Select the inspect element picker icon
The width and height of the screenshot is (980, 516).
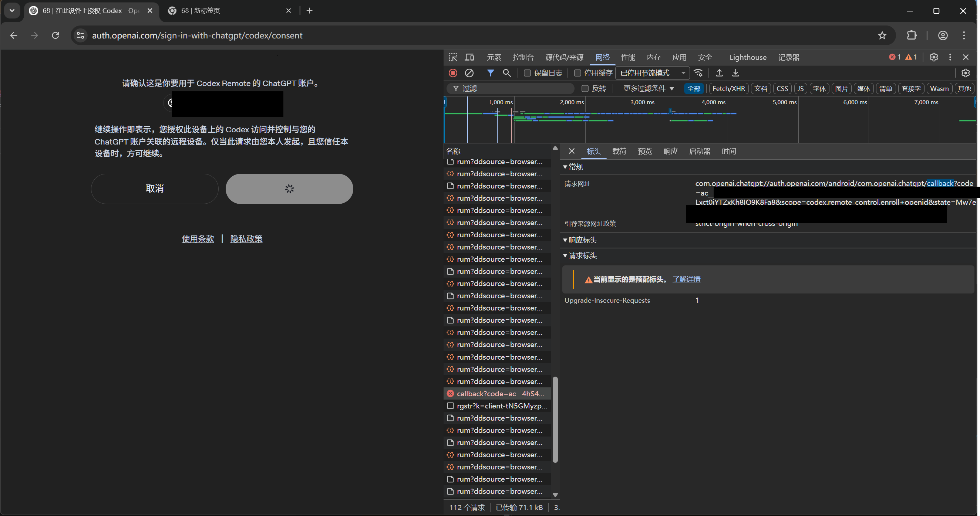point(453,57)
